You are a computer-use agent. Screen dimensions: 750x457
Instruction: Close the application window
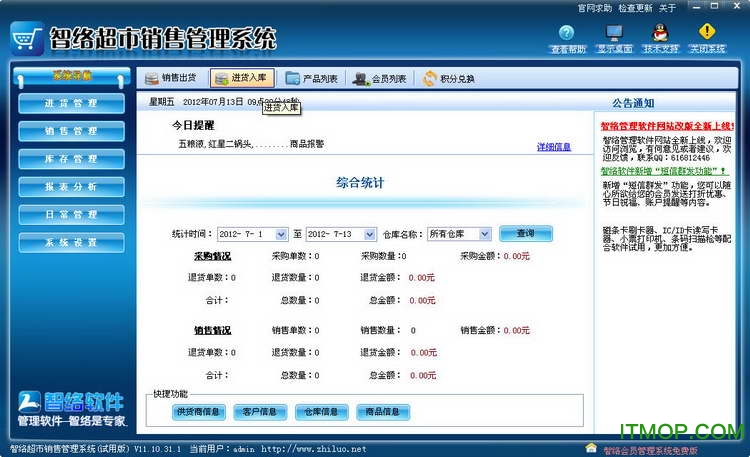point(737,6)
